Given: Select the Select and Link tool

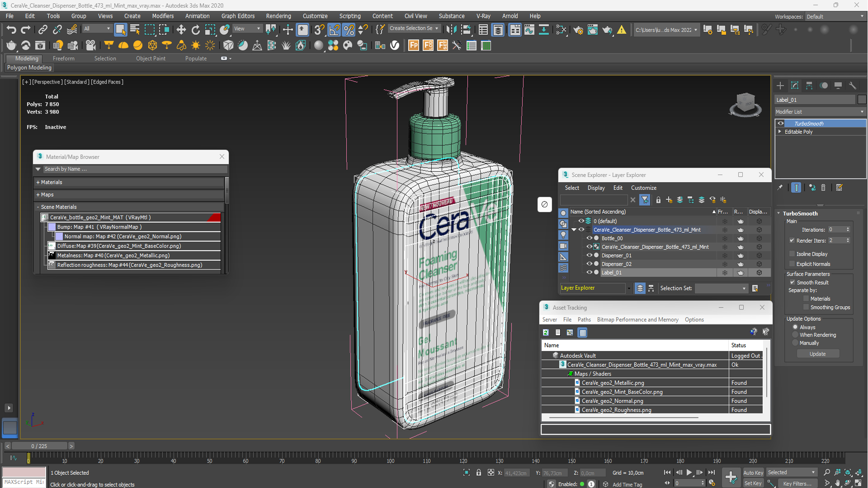Looking at the screenshot, I should pyautogui.click(x=42, y=30).
